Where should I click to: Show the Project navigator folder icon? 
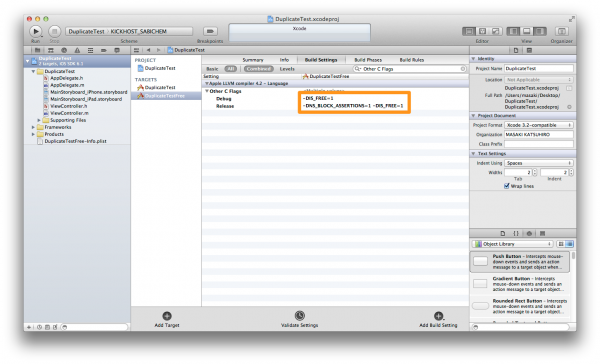click(38, 50)
